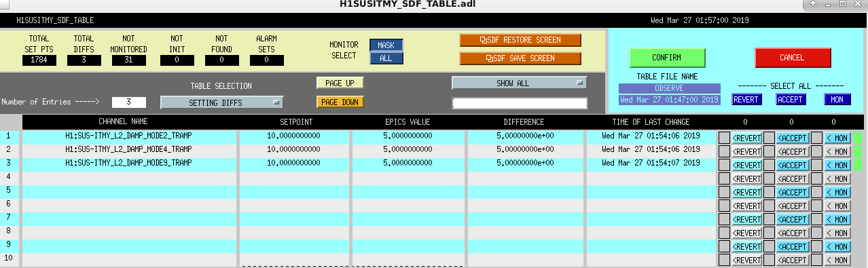Click the <ACCEPT button in row 3

tap(793, 165)
